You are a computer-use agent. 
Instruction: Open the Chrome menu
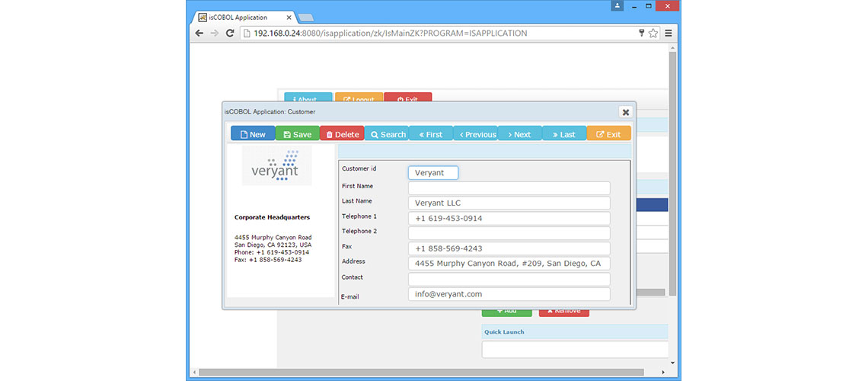click(x=669, y=34)
